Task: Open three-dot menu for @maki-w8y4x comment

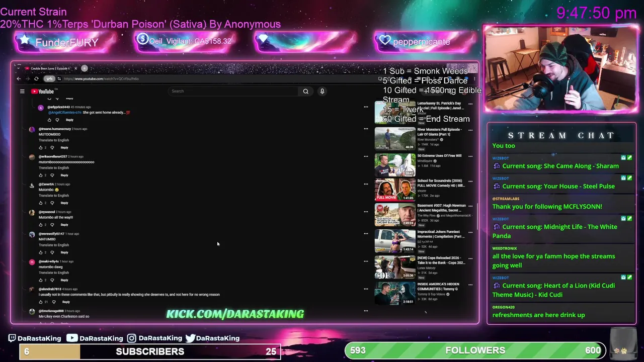Action: 366,261
